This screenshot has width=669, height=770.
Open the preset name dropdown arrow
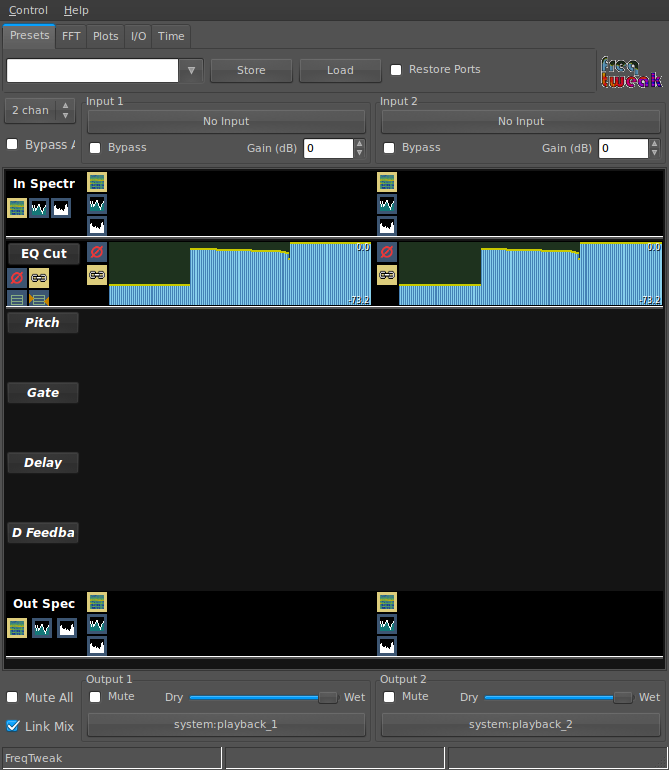tap(192, 71)
